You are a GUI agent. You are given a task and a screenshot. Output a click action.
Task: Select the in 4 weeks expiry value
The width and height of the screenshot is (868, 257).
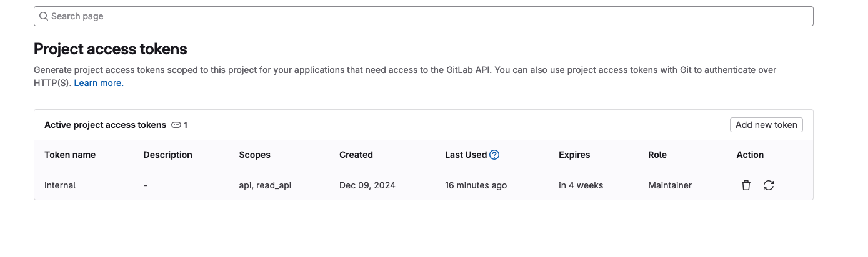[581, 185]
